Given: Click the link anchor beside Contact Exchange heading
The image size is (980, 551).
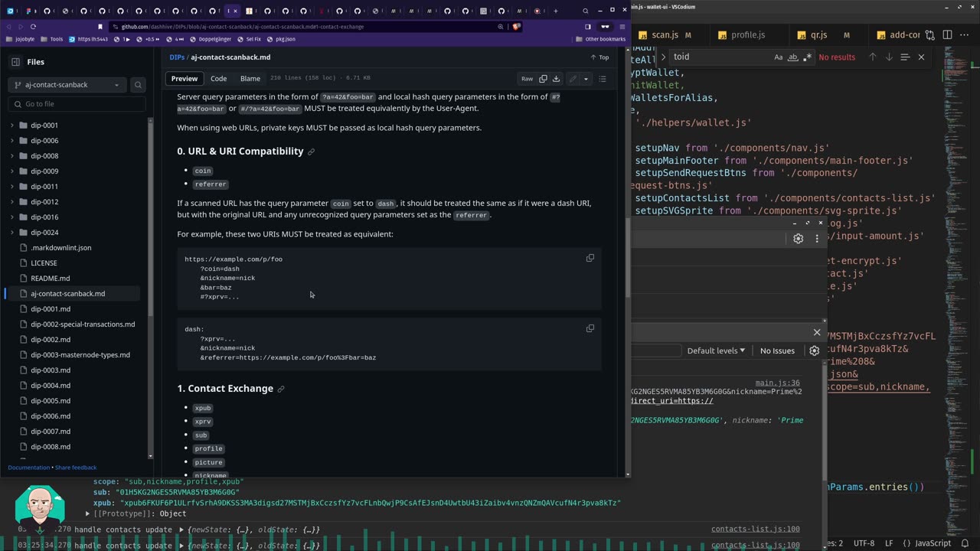Looking at the screenshot, I should point(281,389).
